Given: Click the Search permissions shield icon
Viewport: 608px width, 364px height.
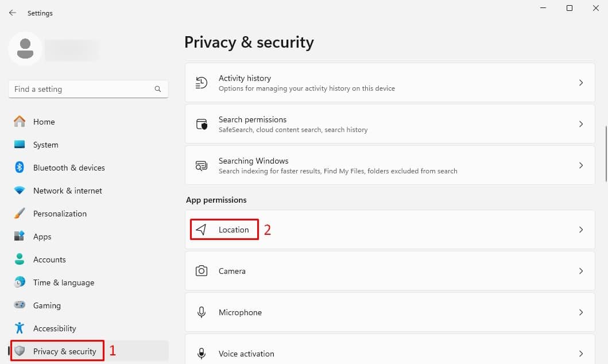Looking at the screenshot, I should pos(202,124).
